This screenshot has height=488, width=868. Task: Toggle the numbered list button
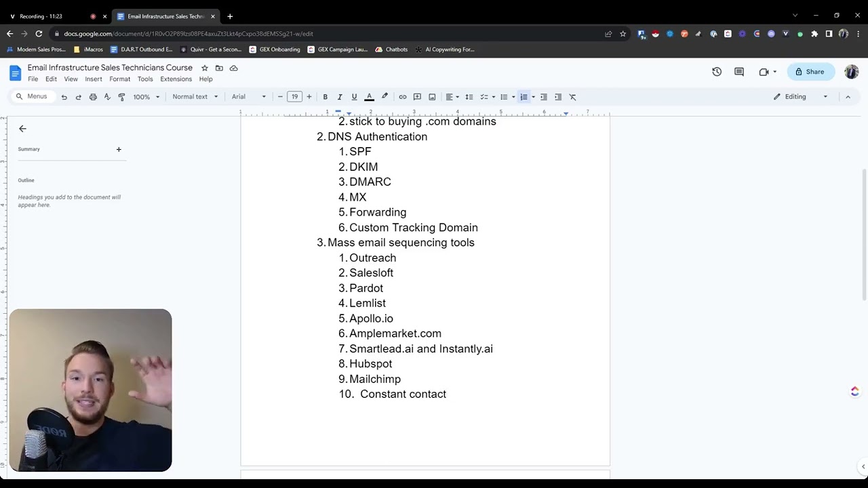(x=524, y=97)
